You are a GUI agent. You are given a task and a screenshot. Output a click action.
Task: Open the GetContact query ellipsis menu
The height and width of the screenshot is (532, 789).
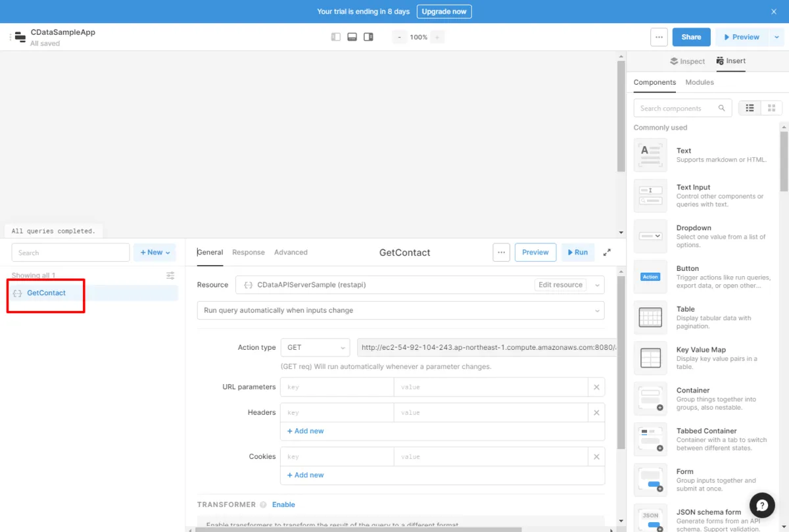point(501,253)
